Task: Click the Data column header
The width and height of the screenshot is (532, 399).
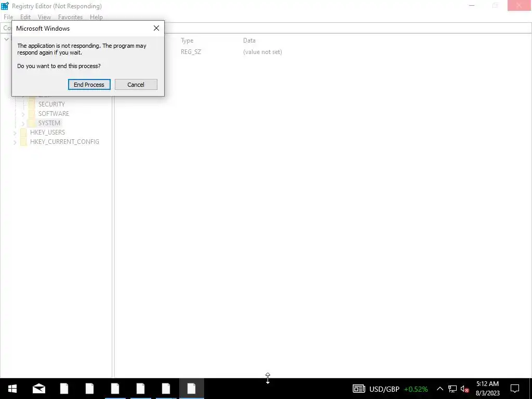Action: click(x=249, y=41)
